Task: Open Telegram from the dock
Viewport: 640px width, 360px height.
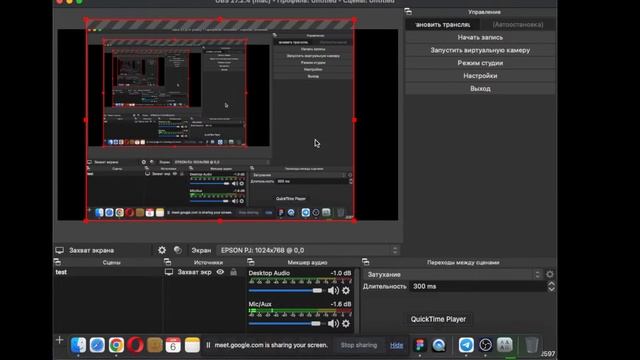Action: 466,345
